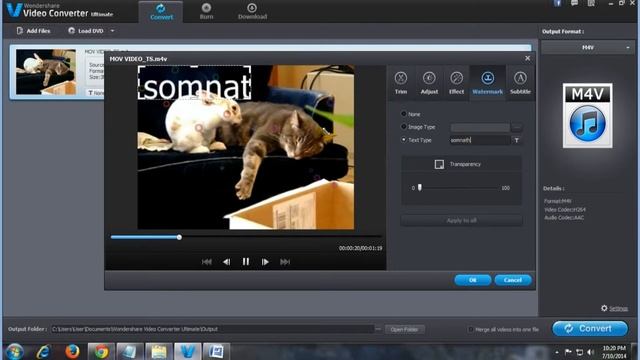
Task: Step forward one frame
Action: (x=265, y=262)
